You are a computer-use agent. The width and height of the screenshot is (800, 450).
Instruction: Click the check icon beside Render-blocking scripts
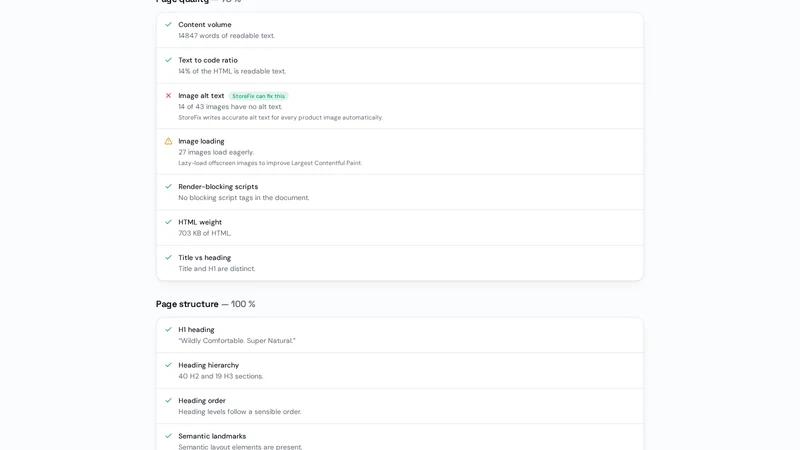click(168, 187)
